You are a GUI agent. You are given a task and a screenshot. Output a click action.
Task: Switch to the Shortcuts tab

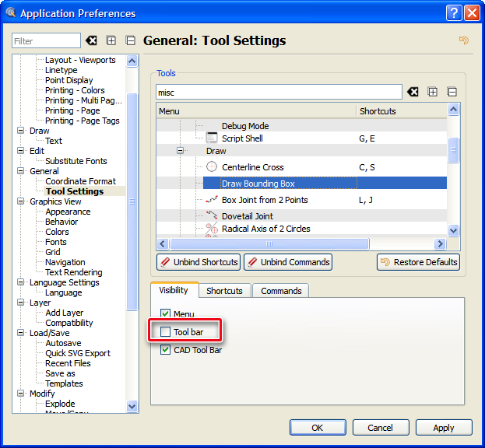(224, 291)
